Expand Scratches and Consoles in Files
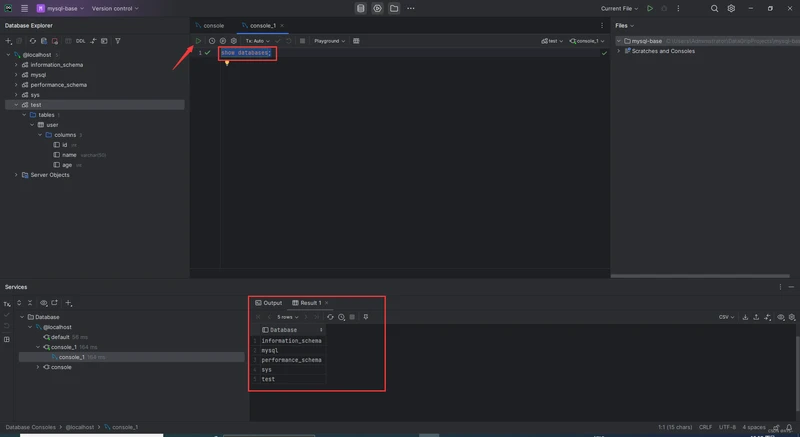This screenshot has height=437, width=800. [x=619, y=51]
